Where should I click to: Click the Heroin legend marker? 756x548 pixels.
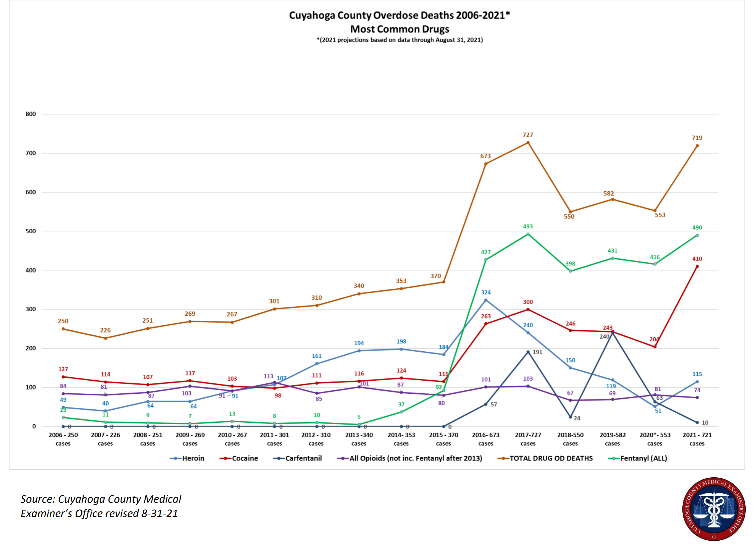pyautogui.click(x=175, y=458)
